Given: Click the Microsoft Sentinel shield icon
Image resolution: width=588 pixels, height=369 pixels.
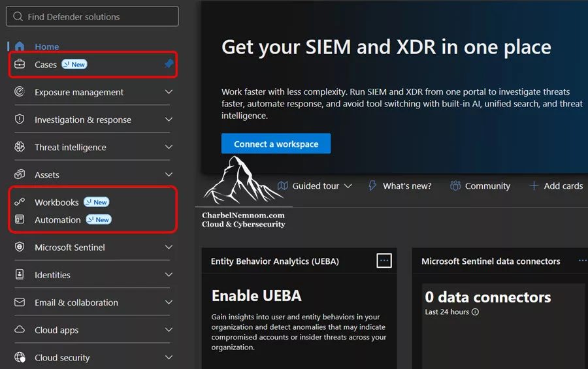Looking at the screenshot, I should (x=20, y=247).
